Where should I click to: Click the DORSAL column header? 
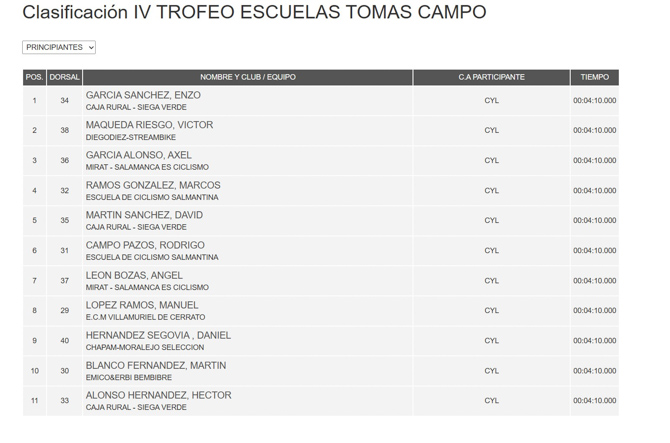pyautogui.click(x=65, y=77)
